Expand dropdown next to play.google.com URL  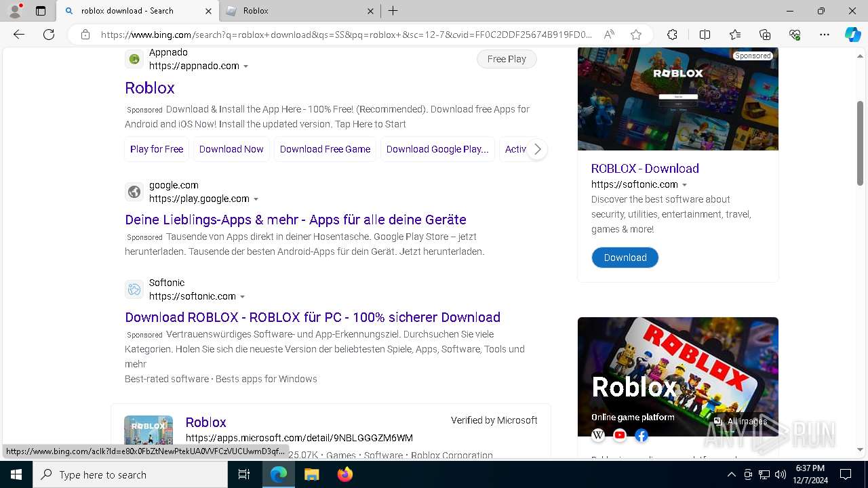256,199
